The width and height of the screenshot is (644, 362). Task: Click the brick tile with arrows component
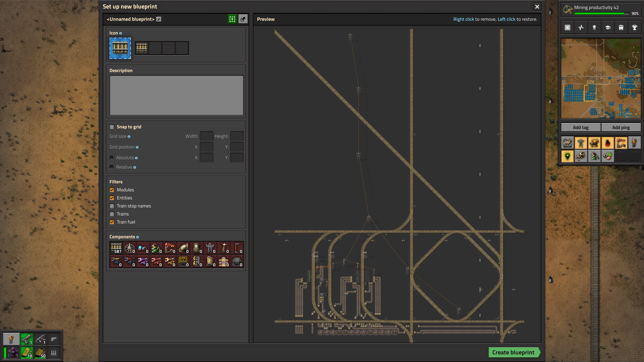(224, 261)
